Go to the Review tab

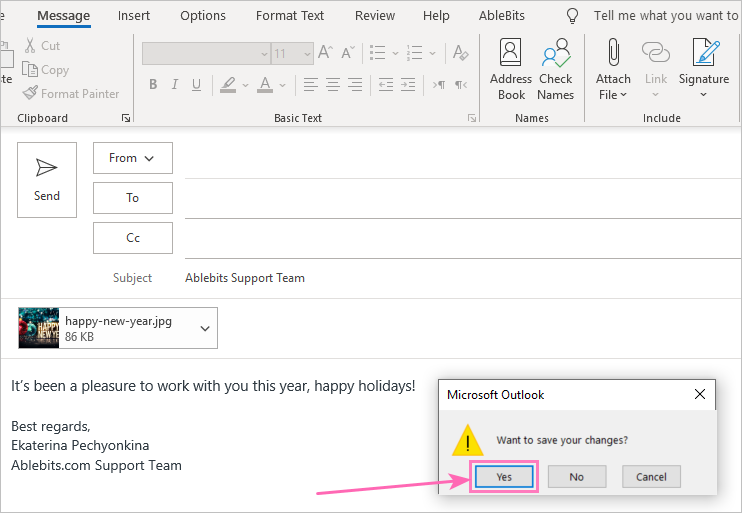pyautogui.click(x=375, y=16)
